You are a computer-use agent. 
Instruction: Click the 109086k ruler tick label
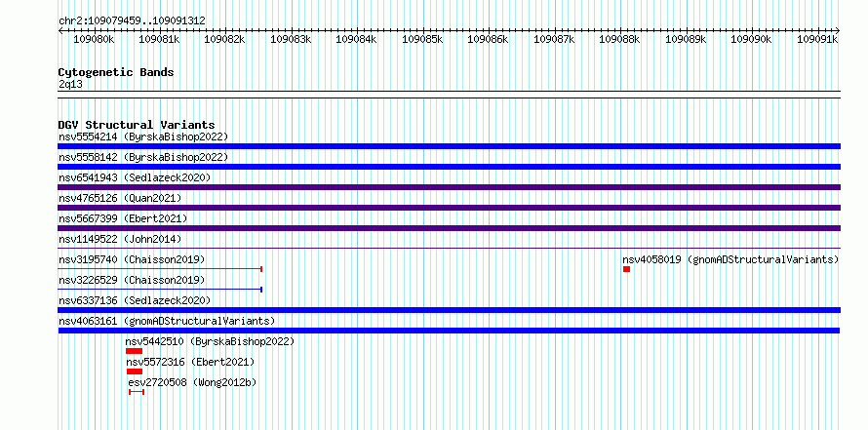pos(489,39)
